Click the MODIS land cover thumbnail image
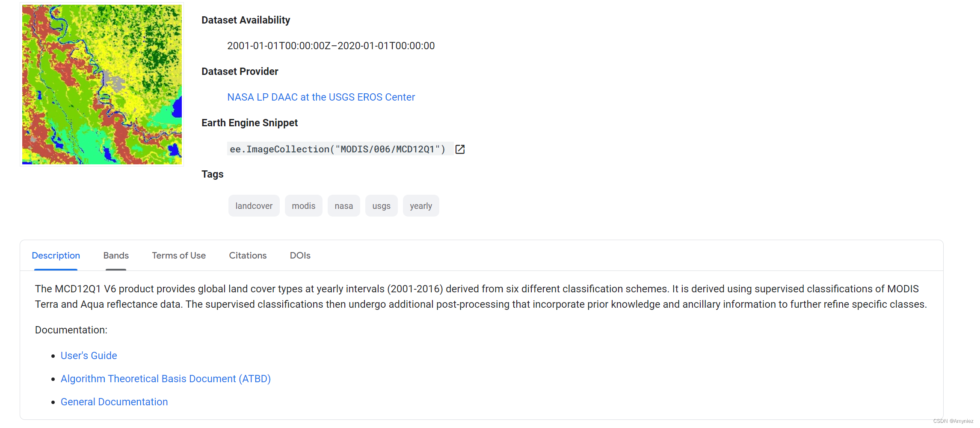The width and height of the screenshot is (980, 428). pos(102,84)
